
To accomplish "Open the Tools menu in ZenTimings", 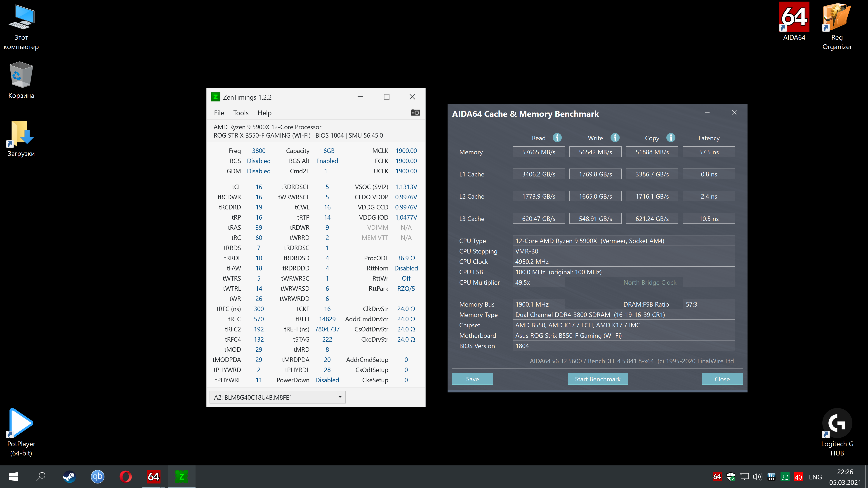I will tap(241, 113).
